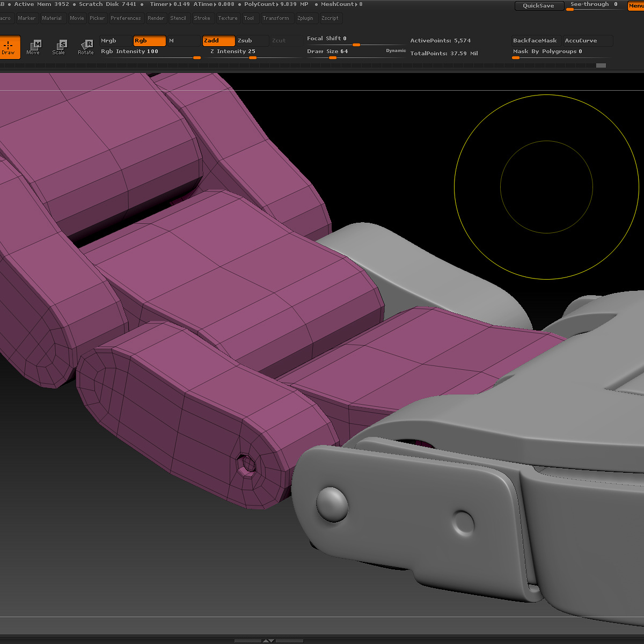Switch to the Scale tool icon
The width and height of the screenshot is (644, 644).
point(59,47)
